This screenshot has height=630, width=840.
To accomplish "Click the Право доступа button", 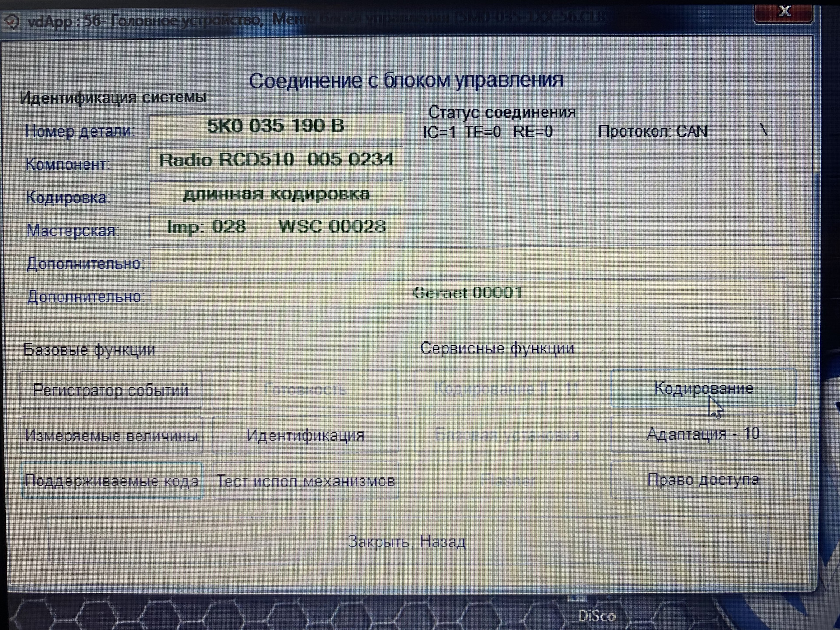I will pyautogui.click(x=703, y=479).
